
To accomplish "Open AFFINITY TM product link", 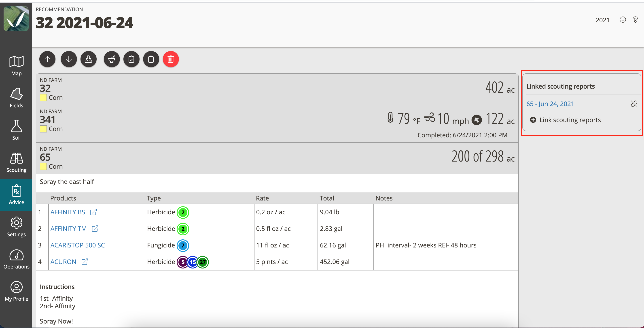I will [68, 229].
